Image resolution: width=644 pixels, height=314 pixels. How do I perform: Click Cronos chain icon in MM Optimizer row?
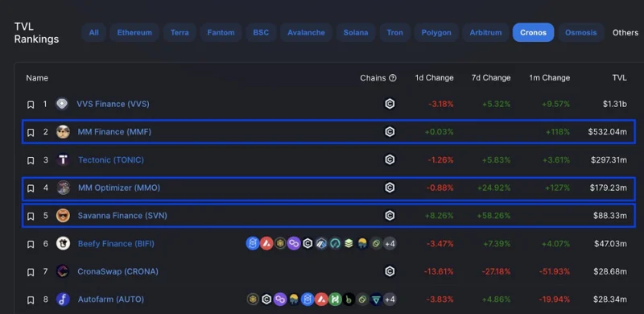(x=390, y=188)
